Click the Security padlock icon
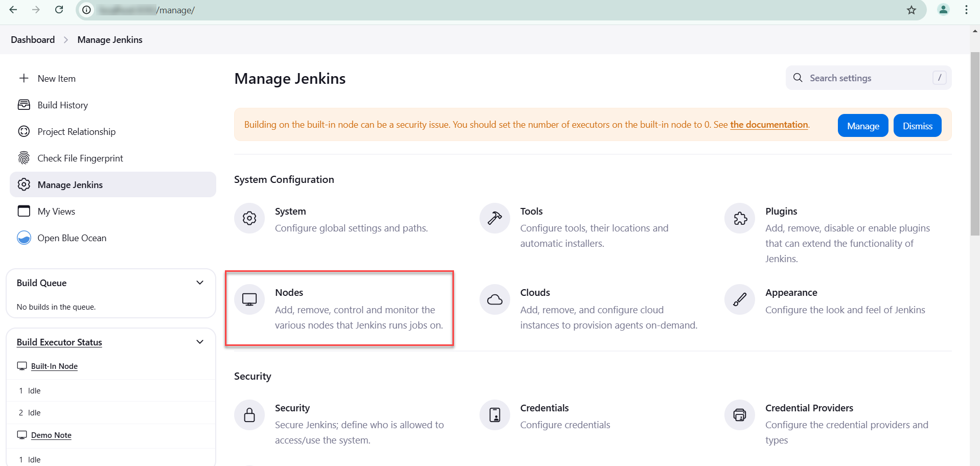Image resolution: width=980 pixels, height=466 pixels. tap(249, 415)
